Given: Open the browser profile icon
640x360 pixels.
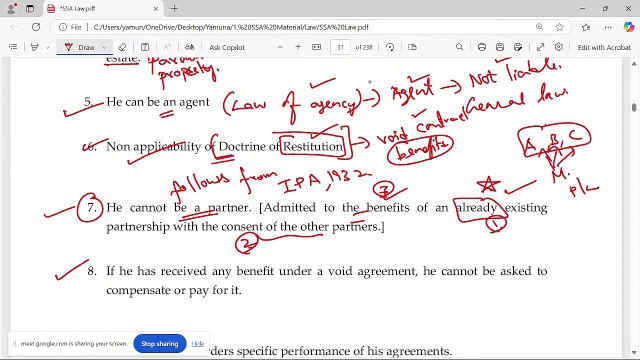Looking at the screenshot, I should (11, 8).
